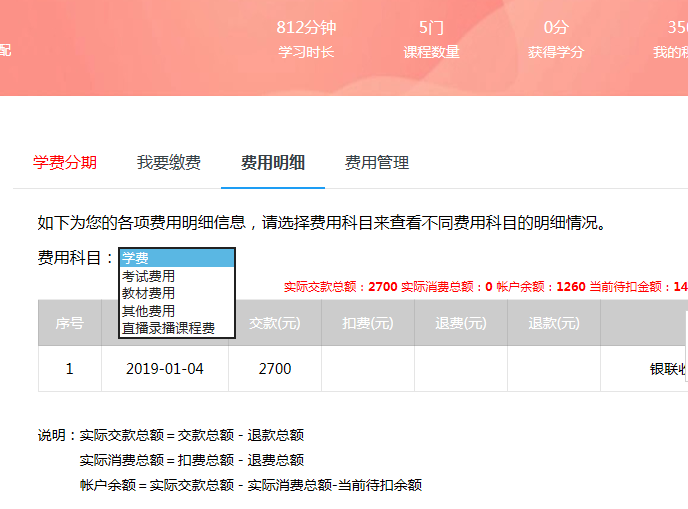Click the 序号 column header
This screenshot has height=509, width=688.
click(x=69, y=323)
